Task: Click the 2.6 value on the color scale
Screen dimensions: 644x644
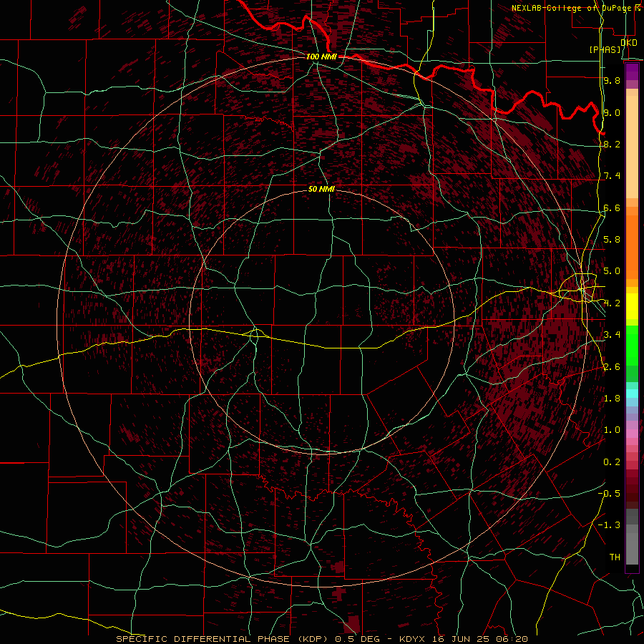Action: [x=612, y=367]
